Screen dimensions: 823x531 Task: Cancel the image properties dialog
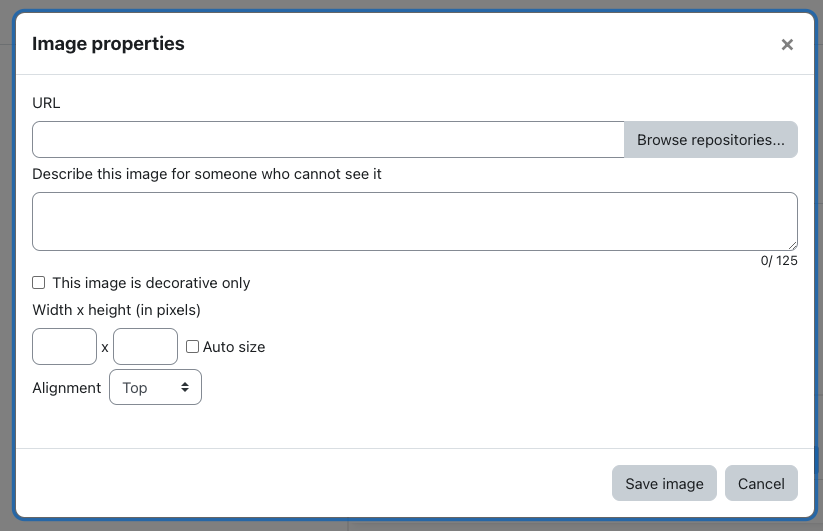click(x=761, y=483)
